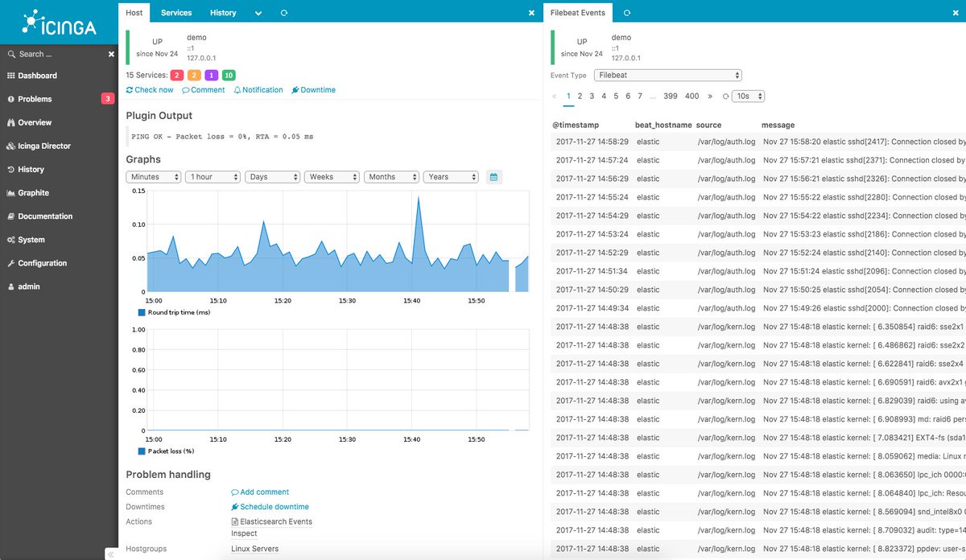The width and height of the screenshot is (966, 560).
Task: Click the message column header
Action: pyautogui.click(x=778, y=125)
